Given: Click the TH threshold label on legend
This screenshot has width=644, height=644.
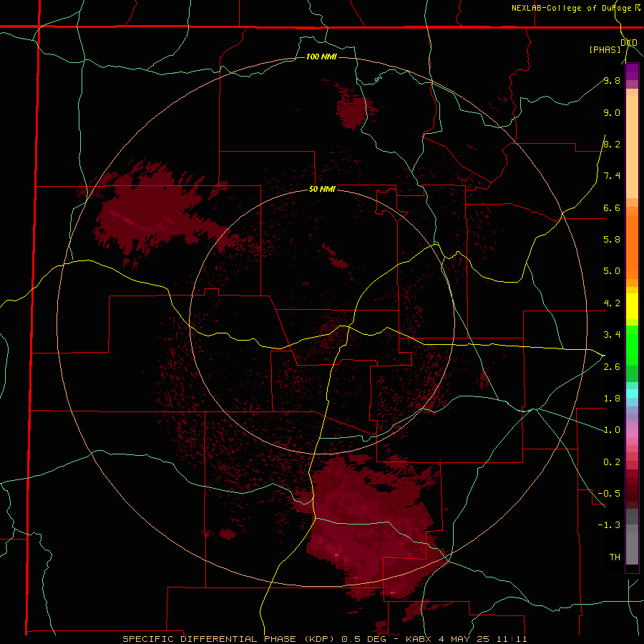Looking at the screenshot, I should pyautogui.click(x=615, y=557).
